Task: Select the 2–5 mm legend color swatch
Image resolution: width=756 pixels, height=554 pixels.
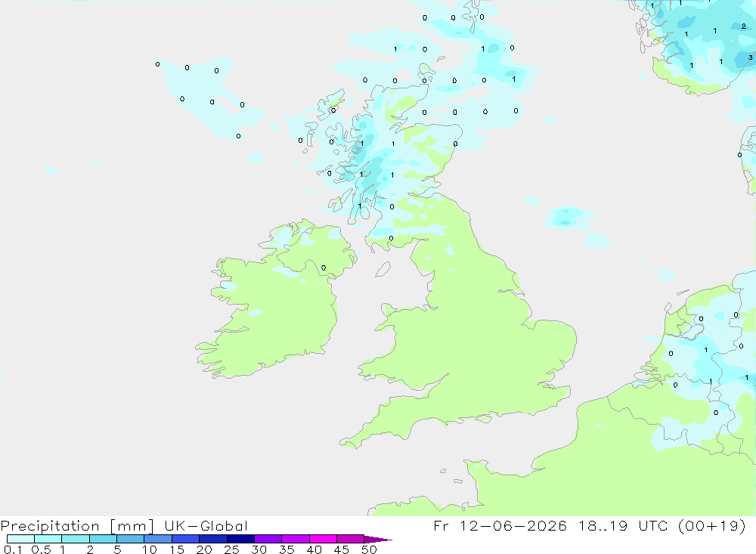Action: point(103,539)
